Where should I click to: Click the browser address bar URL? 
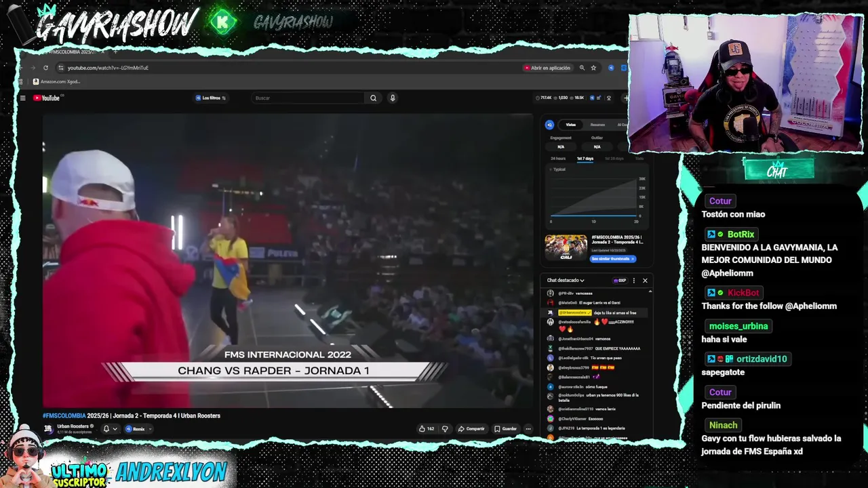pyautogui.click(x=108, y=68)
